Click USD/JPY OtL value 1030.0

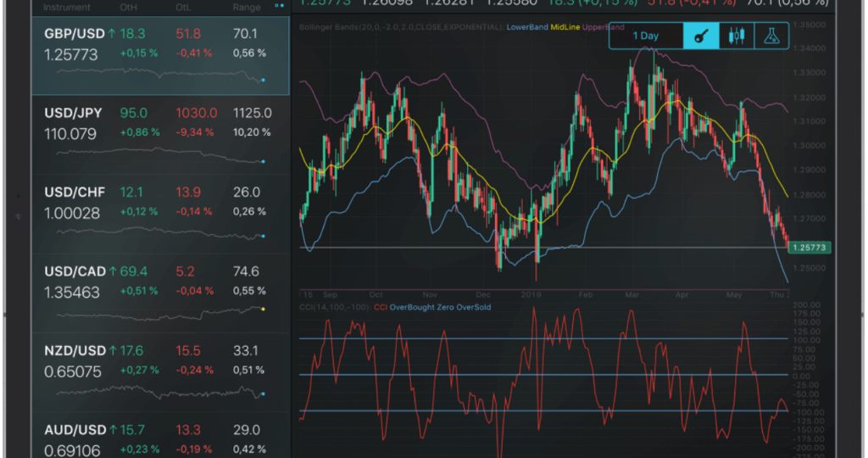(196, 114)
